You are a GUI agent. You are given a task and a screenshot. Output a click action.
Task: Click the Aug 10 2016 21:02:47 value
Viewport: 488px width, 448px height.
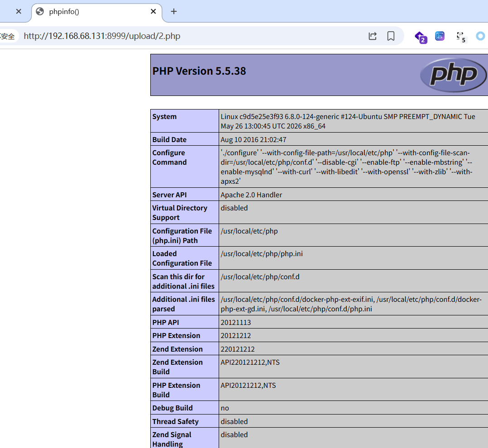[x=254, y=140]
